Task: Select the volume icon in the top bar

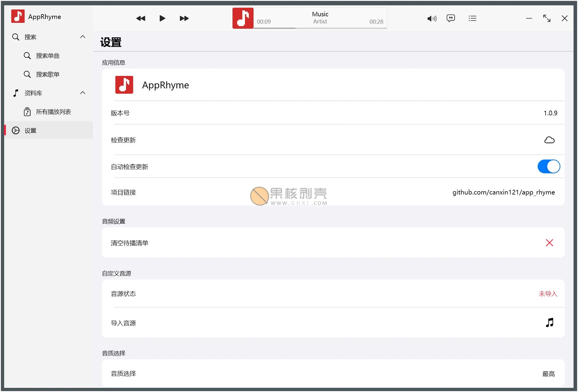Action: coord(432,18)
